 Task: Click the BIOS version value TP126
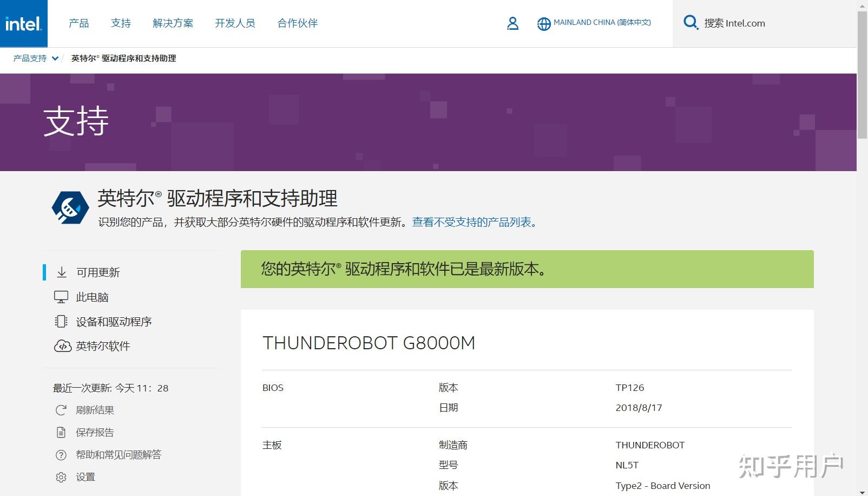(630, 388)
